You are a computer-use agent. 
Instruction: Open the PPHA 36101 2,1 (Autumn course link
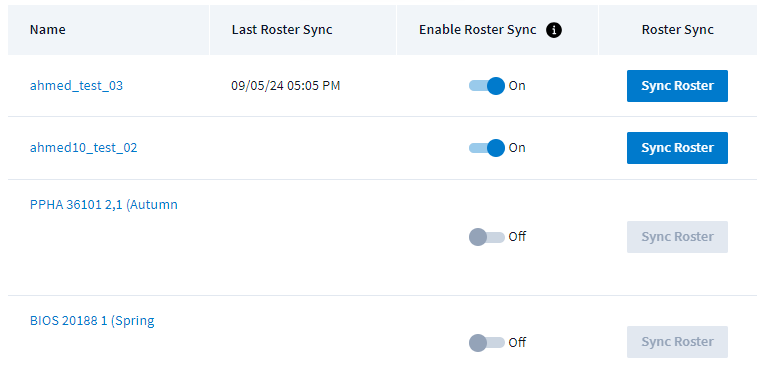[104, 205]
